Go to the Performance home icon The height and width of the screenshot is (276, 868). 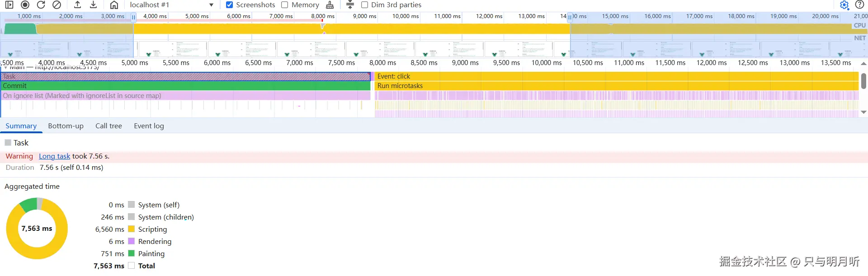114,5
